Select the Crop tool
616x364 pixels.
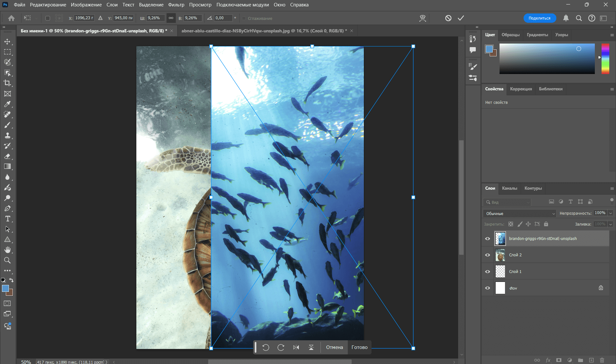click(7, 83)
